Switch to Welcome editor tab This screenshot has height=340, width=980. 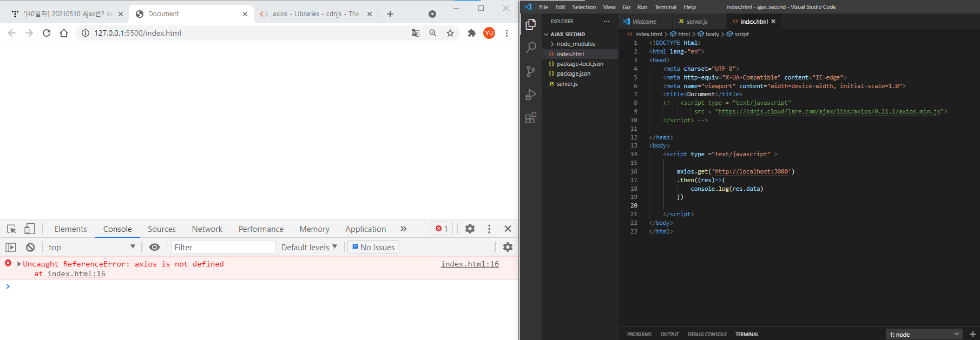coord(644,22)
